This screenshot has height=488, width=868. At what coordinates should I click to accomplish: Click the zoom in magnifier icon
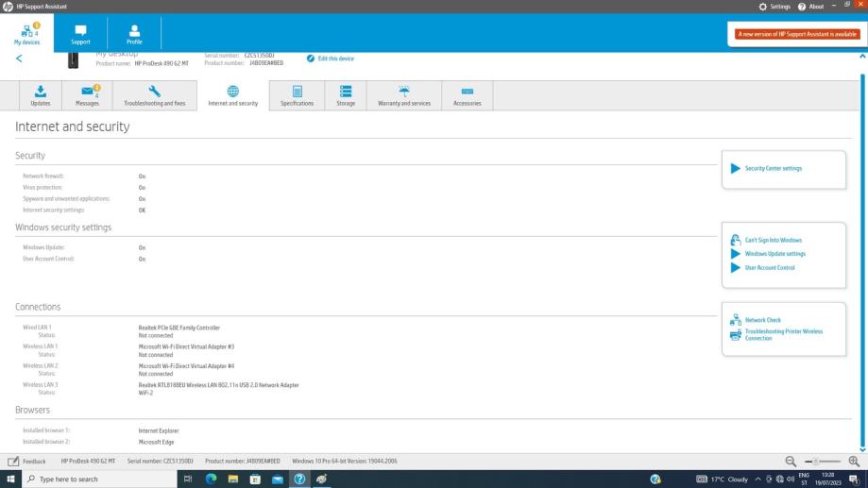[x=854, y=461]
